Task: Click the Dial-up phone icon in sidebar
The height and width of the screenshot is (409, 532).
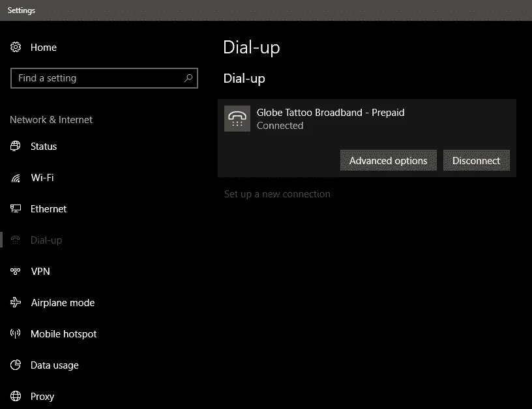Action: (15, 240)
